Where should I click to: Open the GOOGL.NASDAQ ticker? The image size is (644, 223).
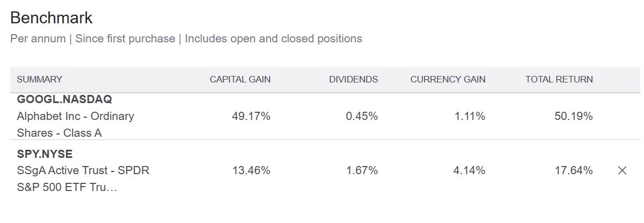pos(65,99)
